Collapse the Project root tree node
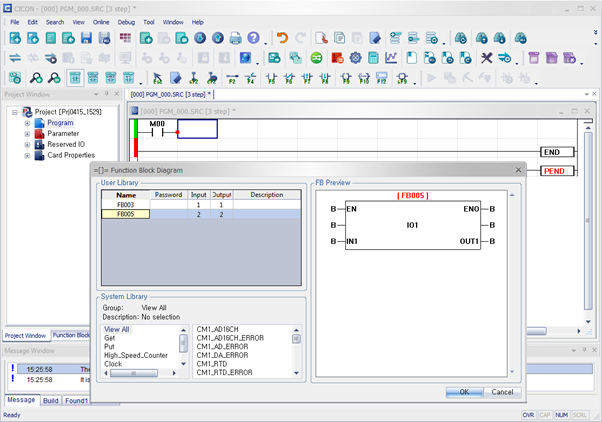The width and height of the screenshot is (602, 422). tap(15, 112)
